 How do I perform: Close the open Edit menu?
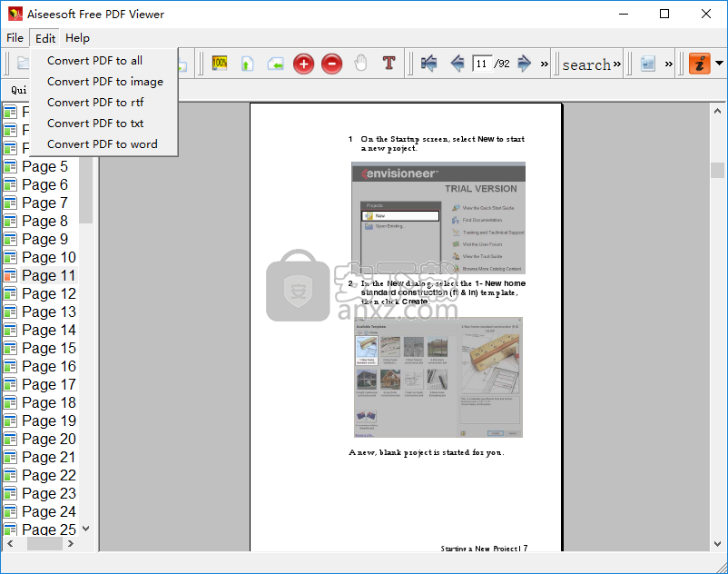pos(45,38)
